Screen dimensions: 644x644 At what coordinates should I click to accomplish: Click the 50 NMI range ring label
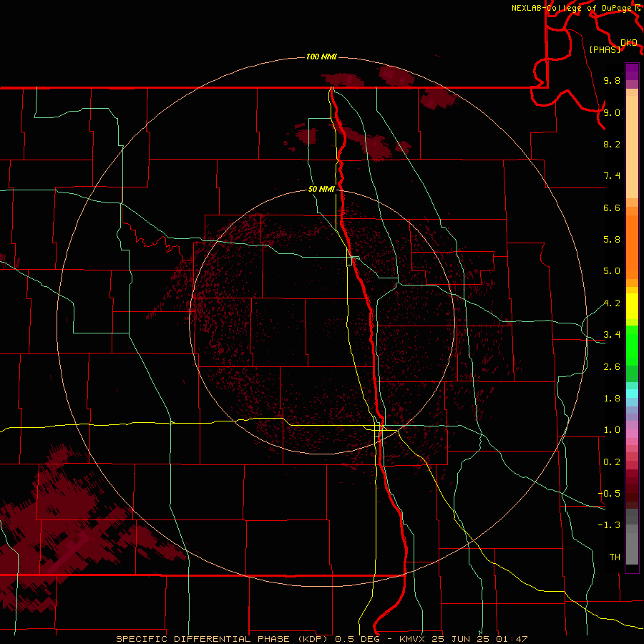coord(321,189)
